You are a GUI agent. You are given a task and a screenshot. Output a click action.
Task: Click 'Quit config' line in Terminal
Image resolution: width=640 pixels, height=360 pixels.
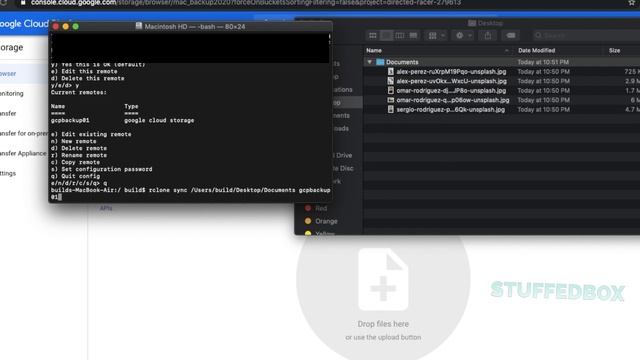click(76, 176)
